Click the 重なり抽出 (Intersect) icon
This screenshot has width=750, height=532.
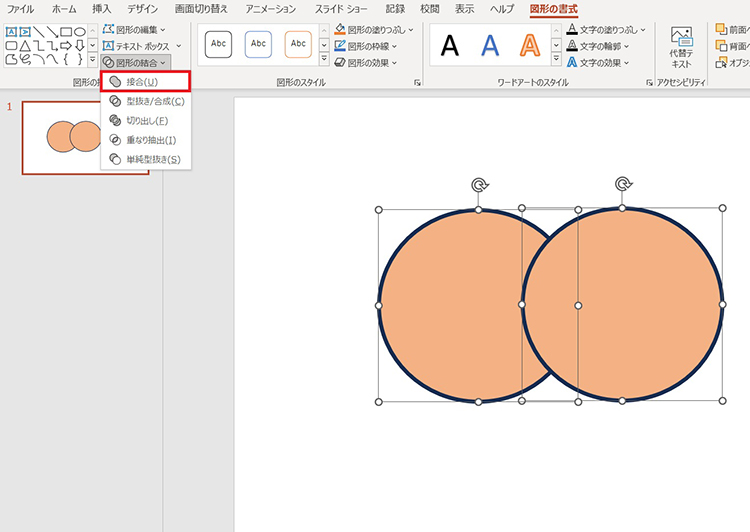(116, 140)
